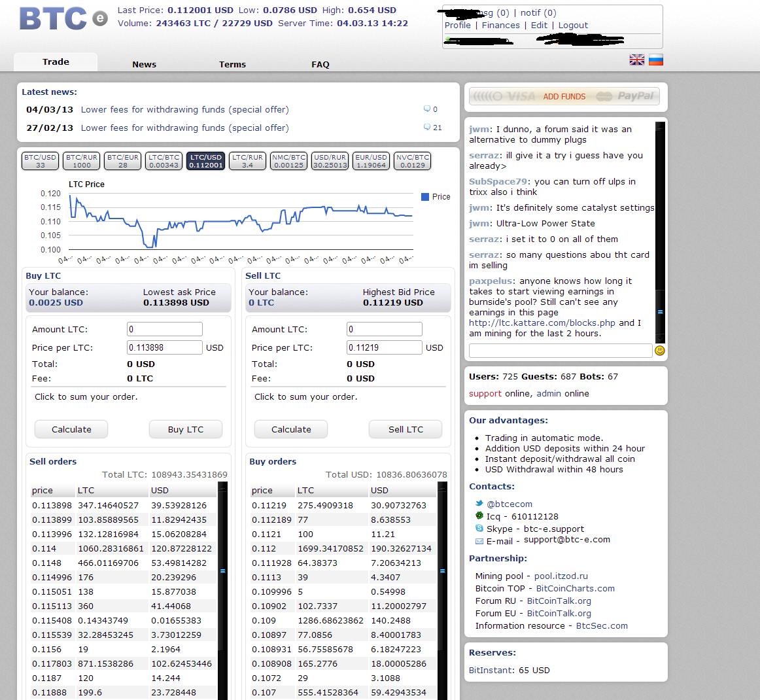Click Price per LTC field in Sell panel
760x700 pixels.
tap(385, 347)
